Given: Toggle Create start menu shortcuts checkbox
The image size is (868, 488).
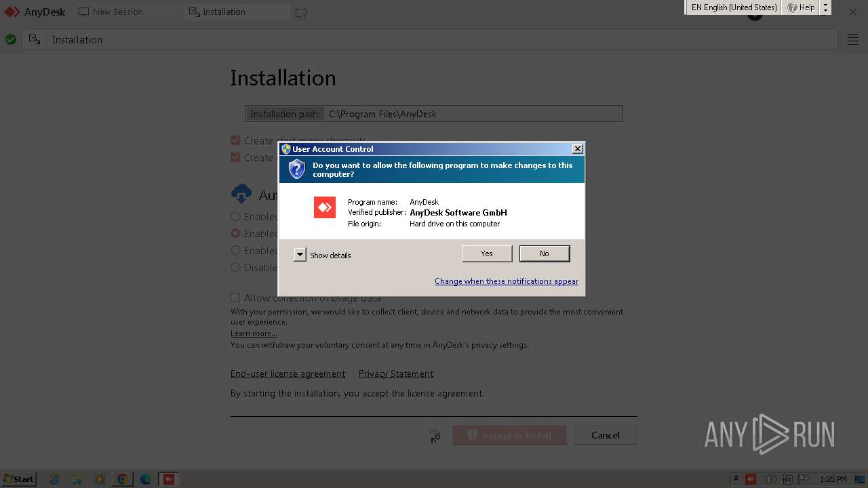Looking at the screenshot, I should click(x=235, y=141).
